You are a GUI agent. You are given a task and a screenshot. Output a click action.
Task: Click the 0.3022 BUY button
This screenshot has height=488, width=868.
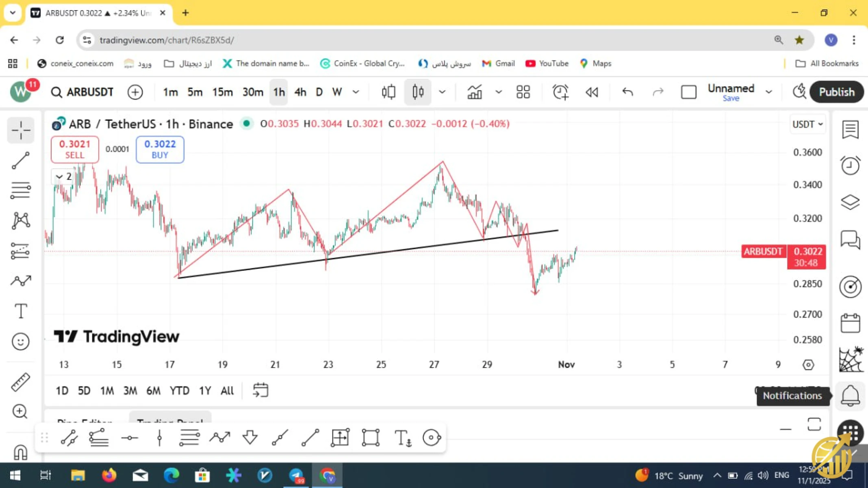coord(160,149)
